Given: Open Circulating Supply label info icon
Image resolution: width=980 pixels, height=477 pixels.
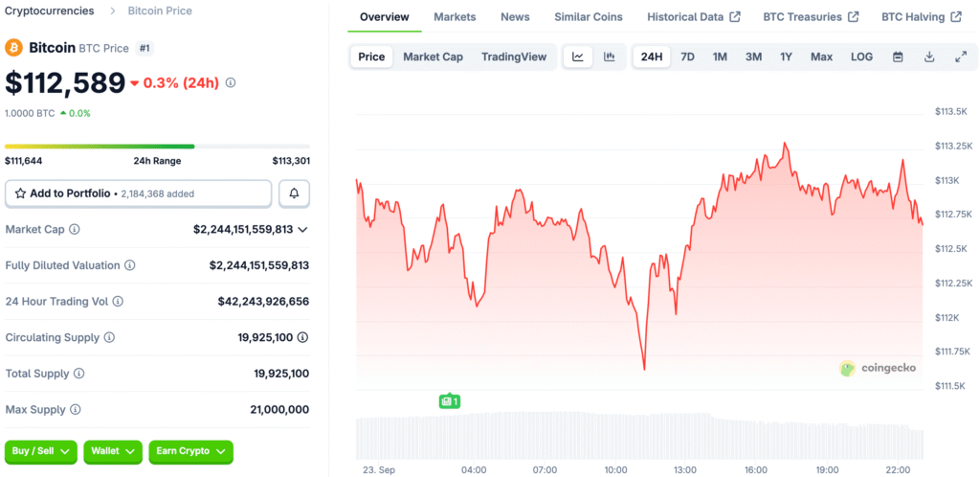Looking at the screenshot, I should pyautogui.click(x=109, y=337).
